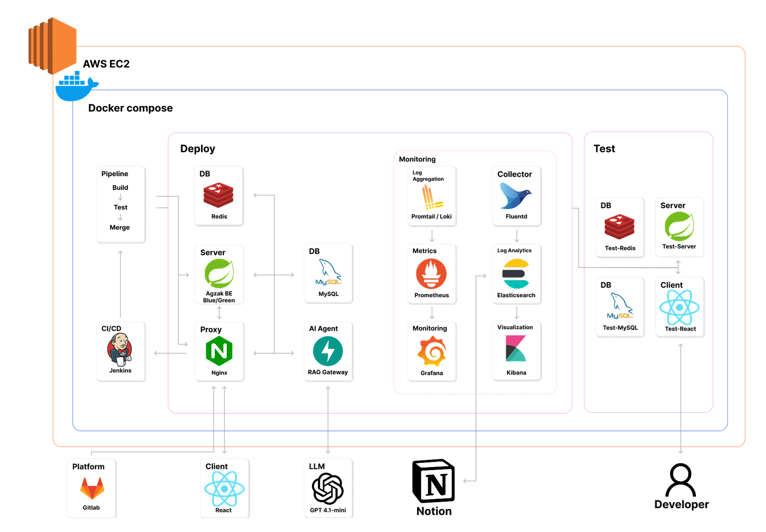Click the Notion logo

click(433, 481)
